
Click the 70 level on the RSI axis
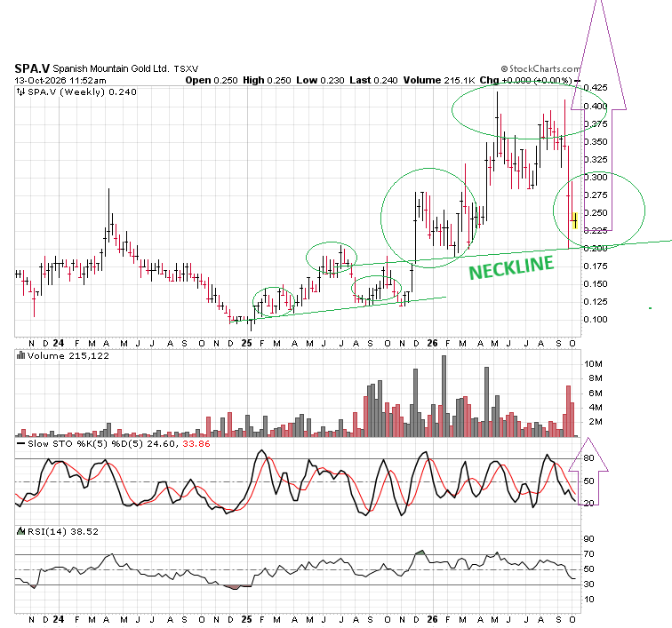coord(588,554)
